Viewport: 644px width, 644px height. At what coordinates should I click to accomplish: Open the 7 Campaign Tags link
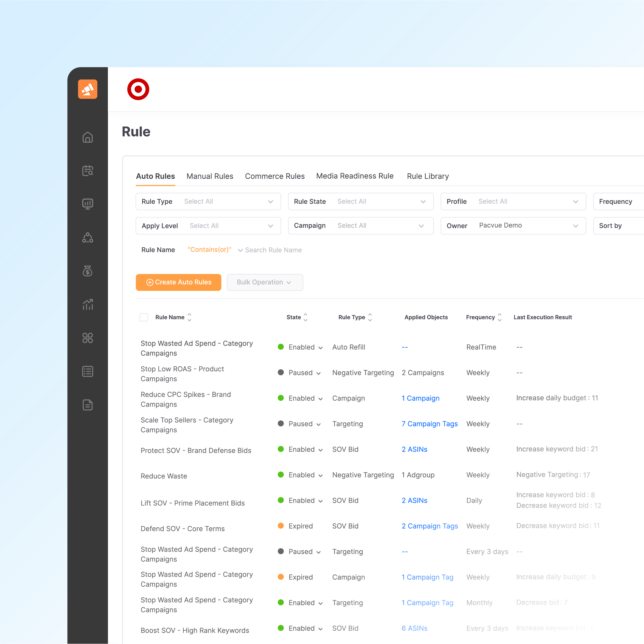pyautogui.click(x=430, y=424)
